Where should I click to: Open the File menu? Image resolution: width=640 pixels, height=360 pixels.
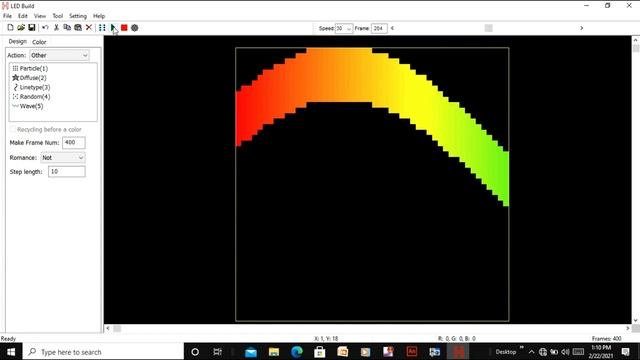click(x=7, y=16)
